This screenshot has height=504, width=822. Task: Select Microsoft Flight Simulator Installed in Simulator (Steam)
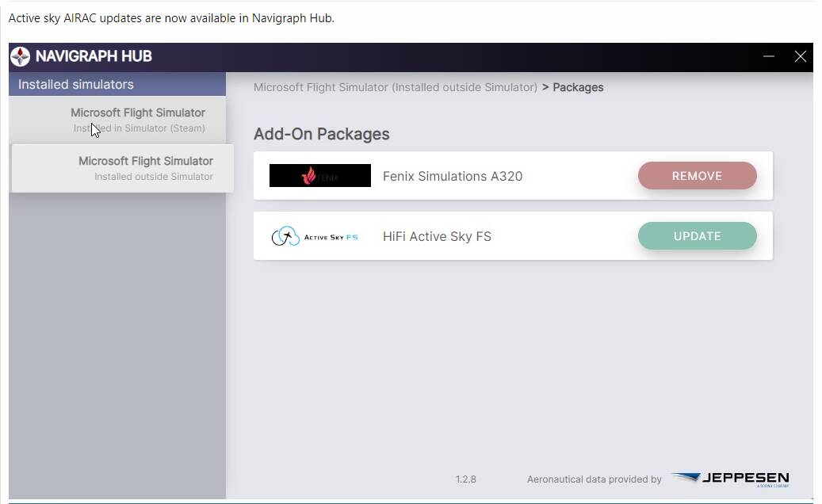(117, 120)
